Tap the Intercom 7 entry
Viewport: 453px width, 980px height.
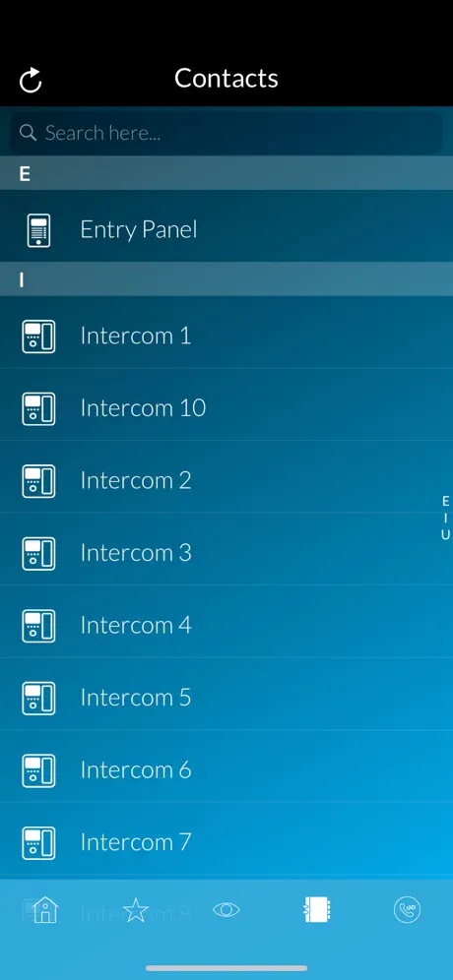tap(226, 843)
